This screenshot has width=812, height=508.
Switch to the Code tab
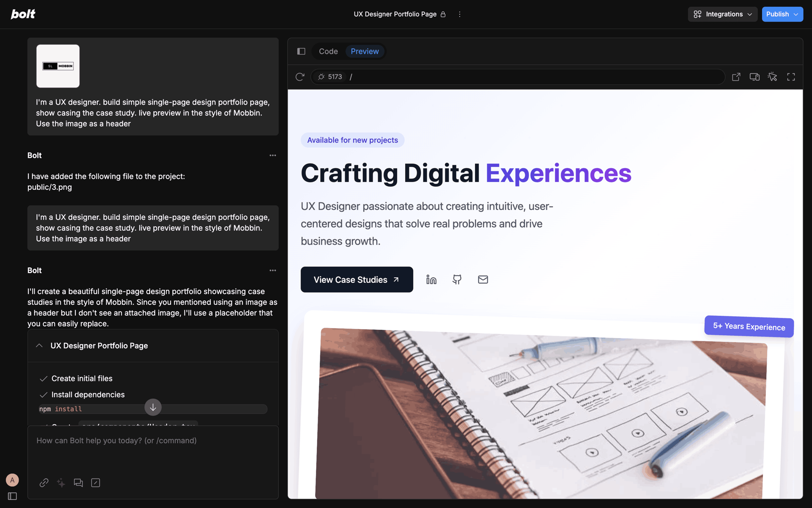pyautogui.click(x=328, y=51)
